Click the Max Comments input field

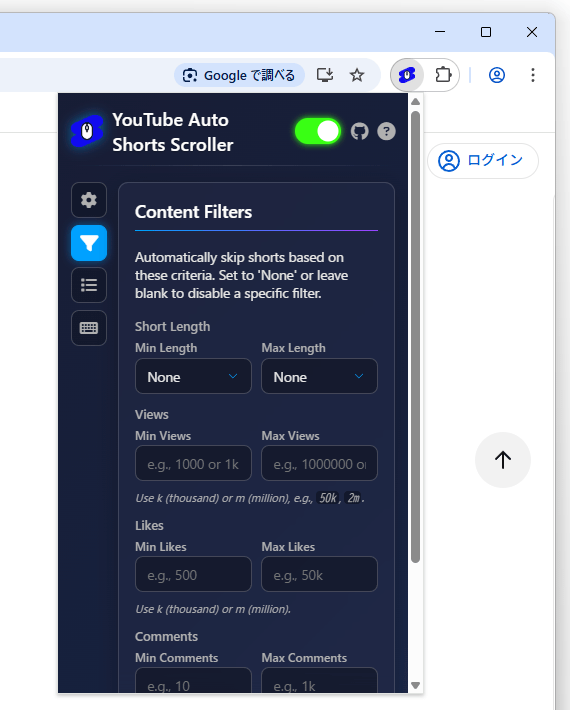pyautogui.click(x=319, y=680)
